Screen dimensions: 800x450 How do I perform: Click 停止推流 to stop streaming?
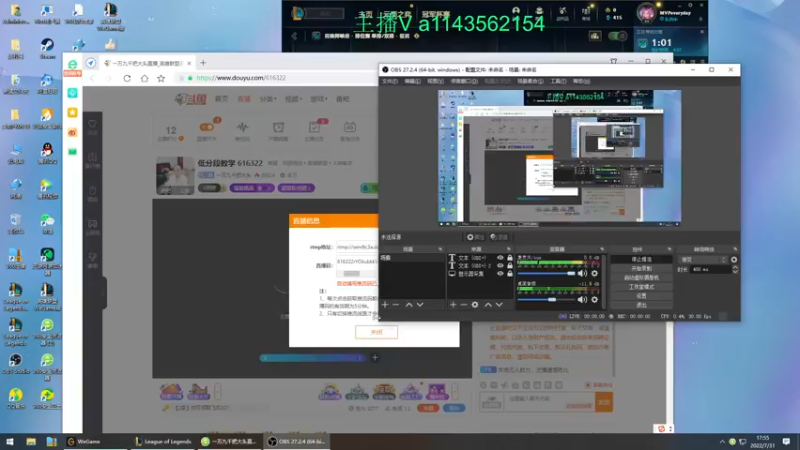pos(641,259)
